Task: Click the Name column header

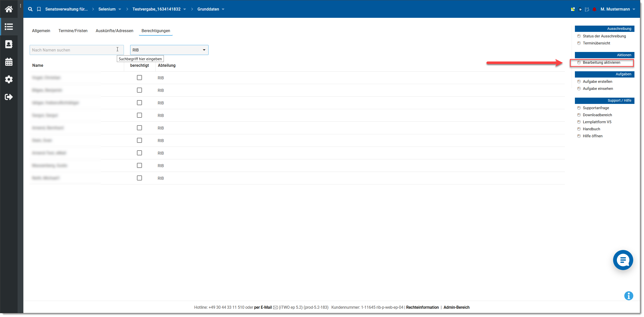Action: [x=38, y=65]
